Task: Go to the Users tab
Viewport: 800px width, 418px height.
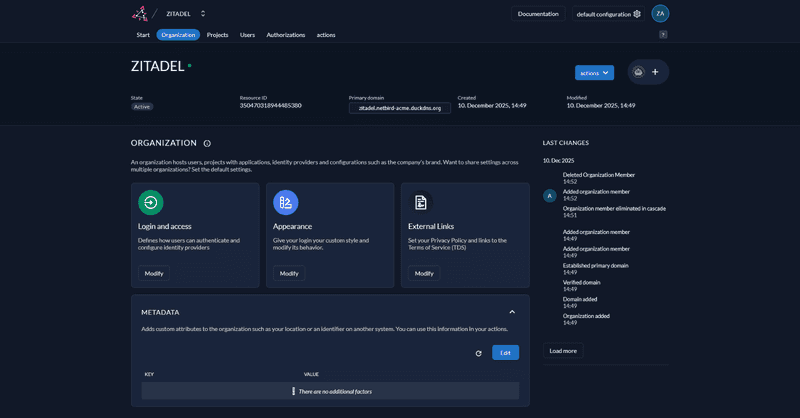Action: click(x=247, y=35)
